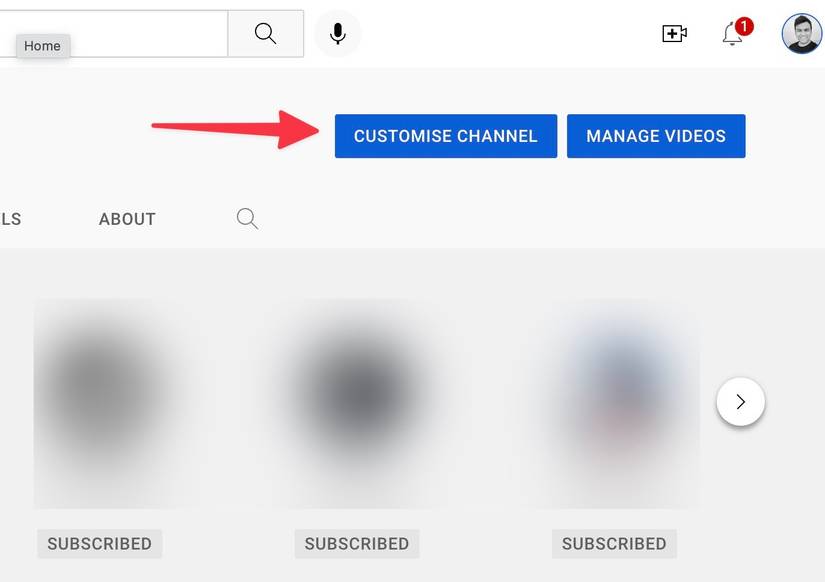This screenshot has height=582, width=825.
Task: Unsubscribe from the first channel via Subscribed
Action: 99,543
